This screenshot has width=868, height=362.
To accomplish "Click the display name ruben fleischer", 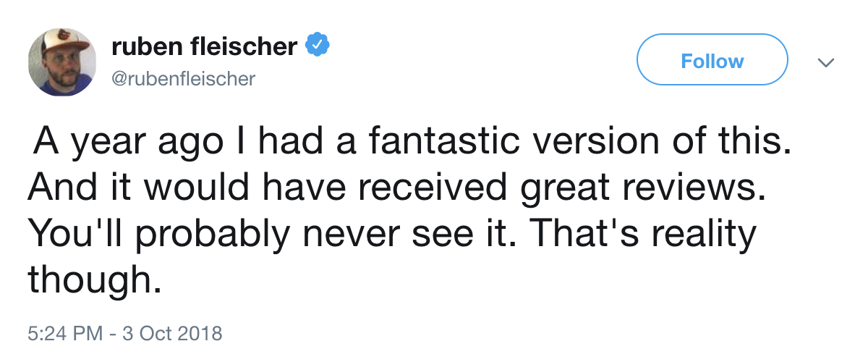I will tap(204, 46).
